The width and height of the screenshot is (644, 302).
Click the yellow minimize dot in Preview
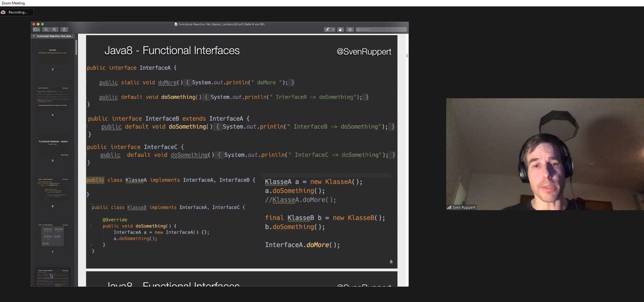click(x=38, y=24)
